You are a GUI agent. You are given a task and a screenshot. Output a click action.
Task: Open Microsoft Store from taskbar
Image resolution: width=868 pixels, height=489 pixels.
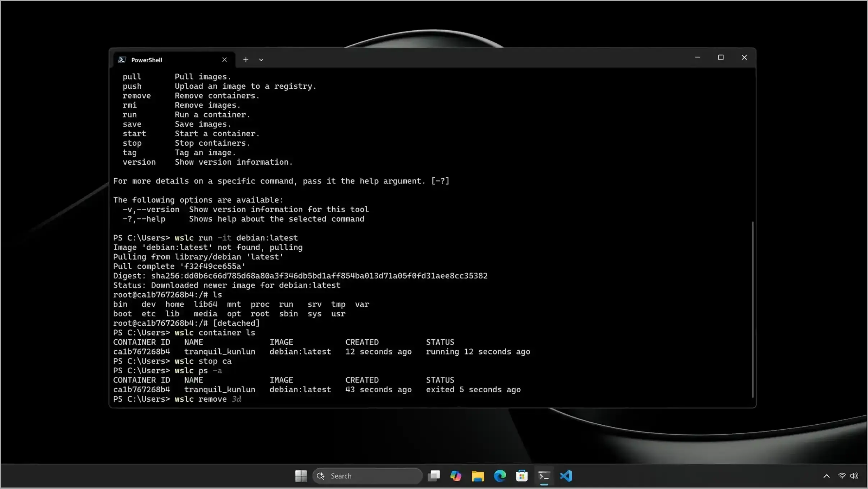point(522,476)
